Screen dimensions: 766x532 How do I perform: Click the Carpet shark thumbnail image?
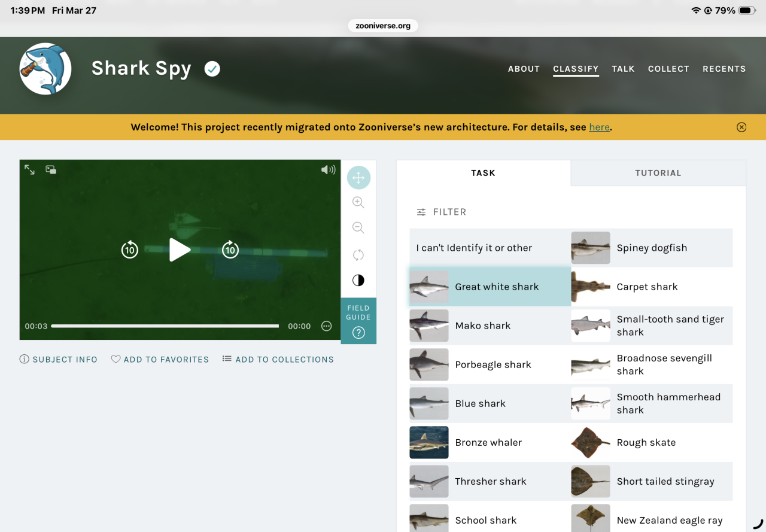pyautogui.click(x=591, y=287)
